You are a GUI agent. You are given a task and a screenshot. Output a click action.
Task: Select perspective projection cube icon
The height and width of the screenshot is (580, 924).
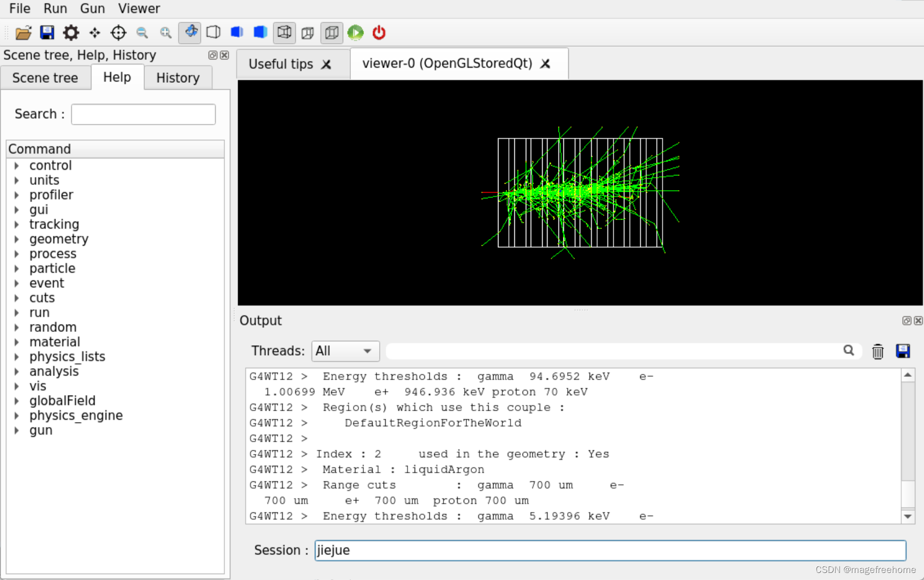pos(308,33)
